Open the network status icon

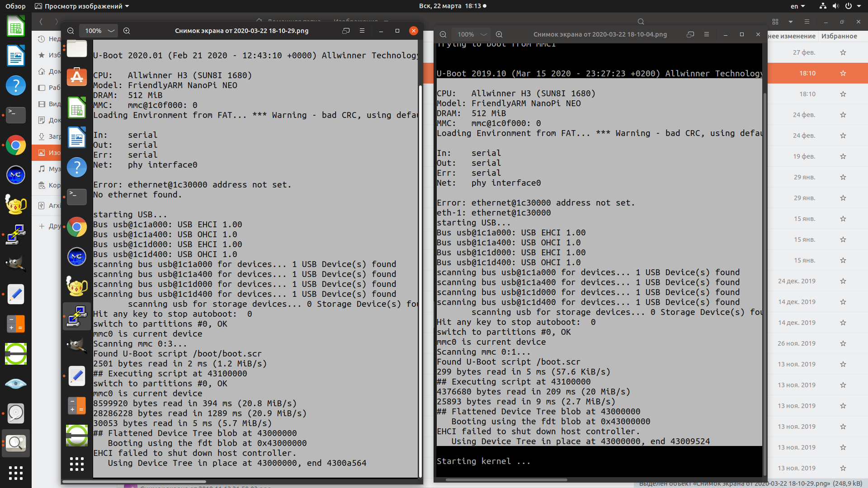pyautogui.click(x=823, y=6)
